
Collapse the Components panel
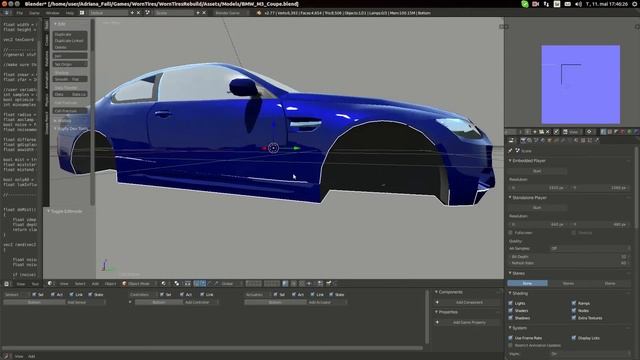pos(436,292)
